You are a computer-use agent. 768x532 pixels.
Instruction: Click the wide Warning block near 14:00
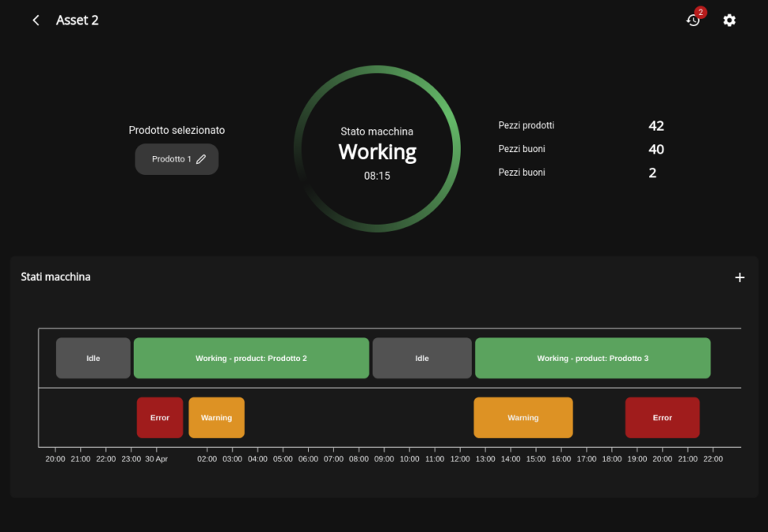tap(523, 417)
